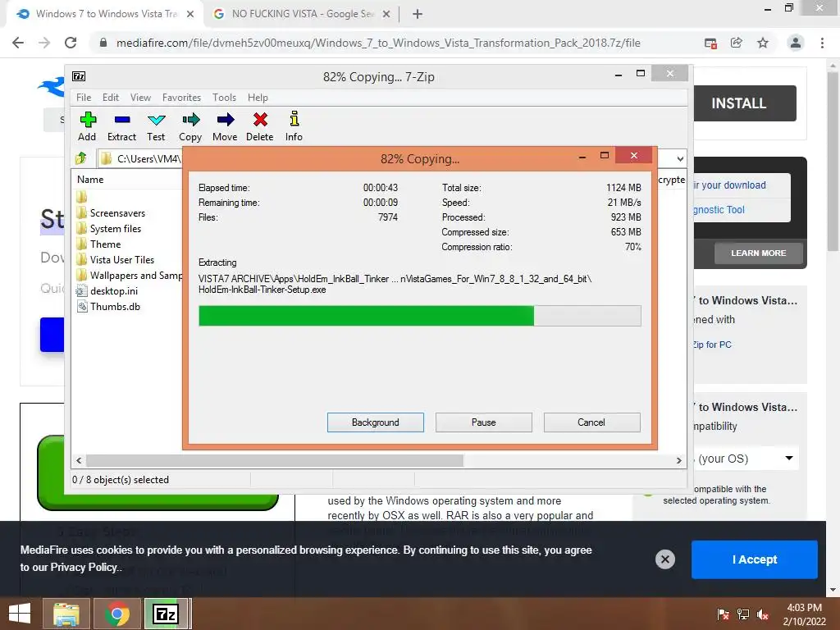840x630 pixels.
Task: Click the right arrow of the horizontal scrollbar
Action: [678, 460]
